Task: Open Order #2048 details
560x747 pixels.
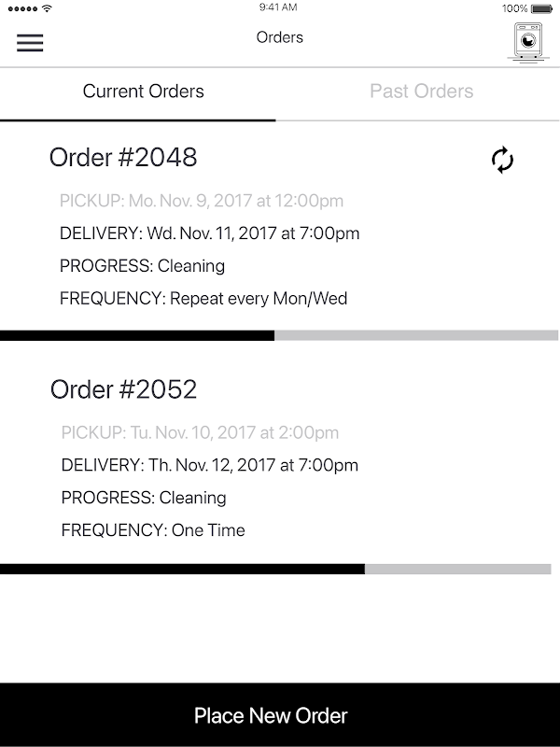Action: (x=123, y=157)
